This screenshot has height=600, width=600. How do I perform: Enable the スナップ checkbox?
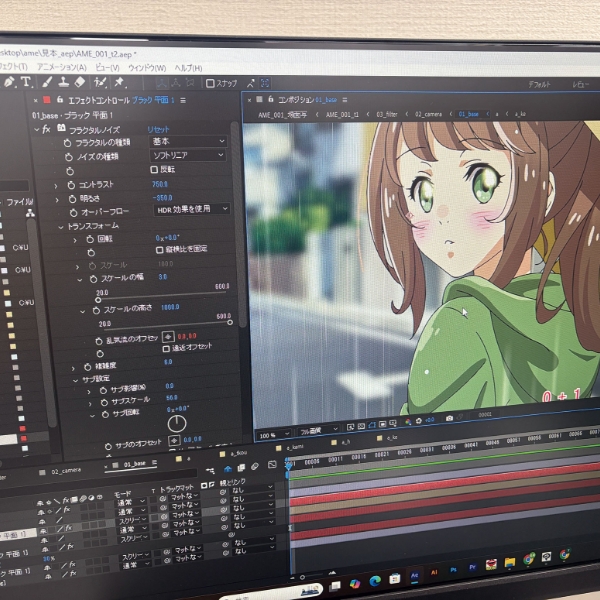coord(210,83)
